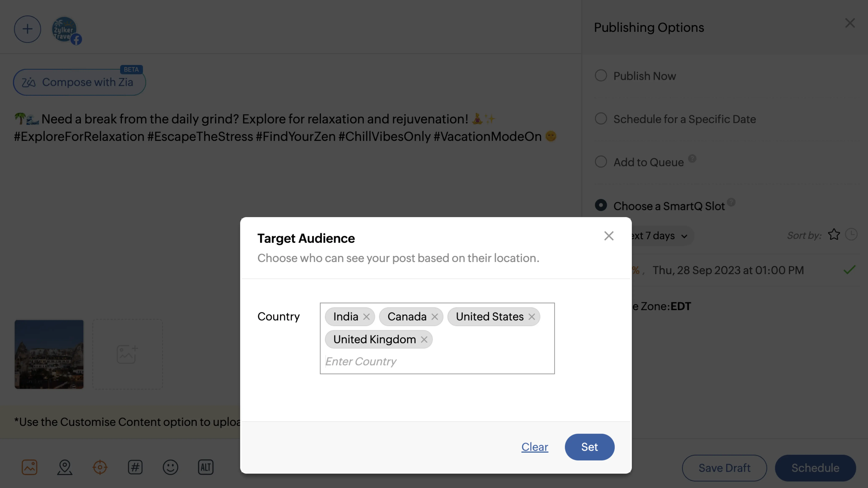Click the location pin icon
This screenshot has height=488, width=868.
65,467
